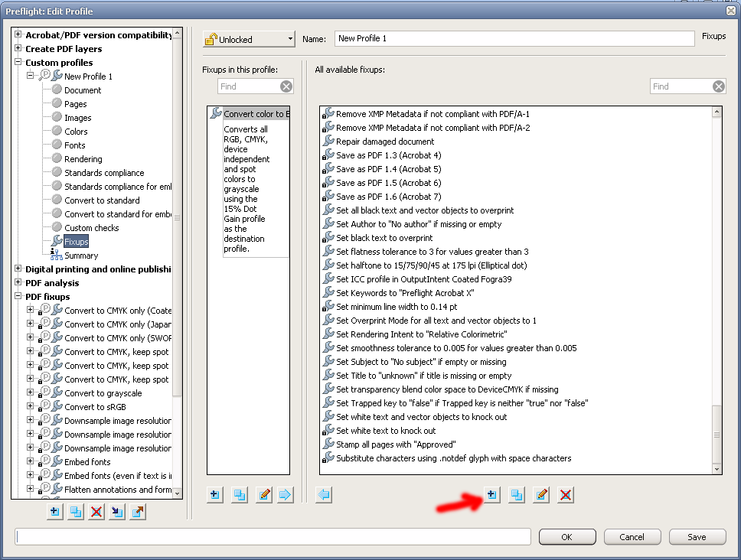Create a new fixup in the profile fixups list
Screen dimensions: 741x560
pos(215,495)
